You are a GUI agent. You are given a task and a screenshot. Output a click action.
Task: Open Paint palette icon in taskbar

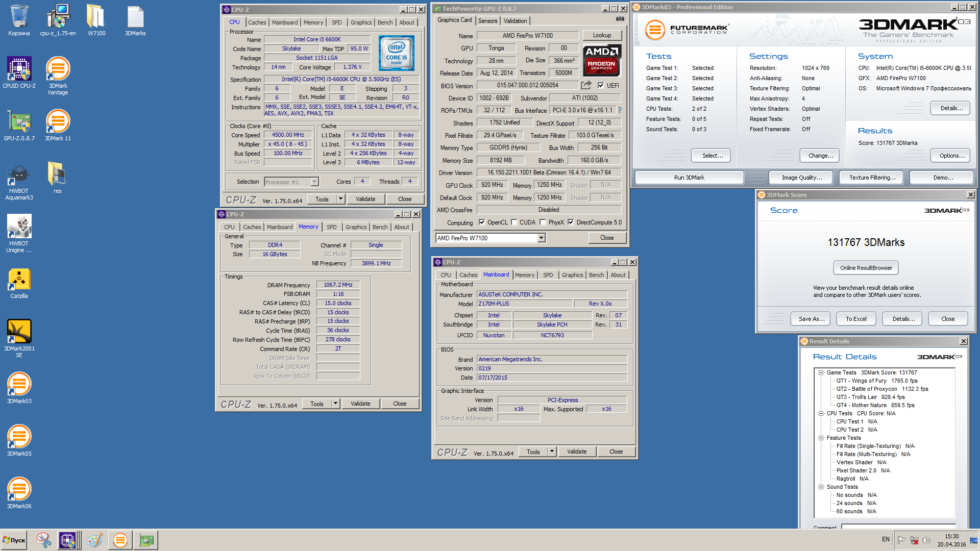click(x=94, y=540)
